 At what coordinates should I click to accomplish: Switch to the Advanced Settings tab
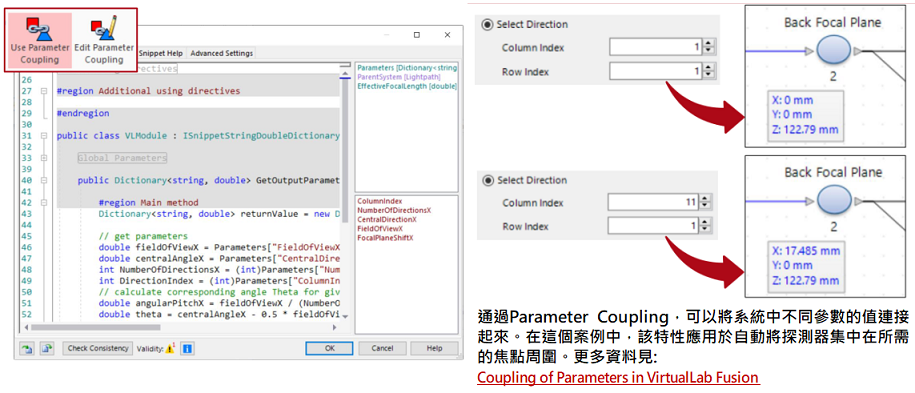(221, 53)
